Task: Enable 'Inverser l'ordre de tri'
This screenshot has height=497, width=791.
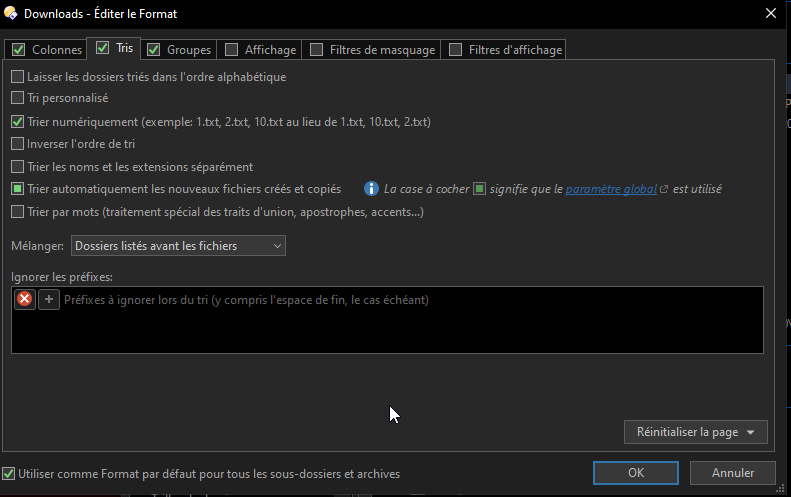Action: (x=18, y=144)
